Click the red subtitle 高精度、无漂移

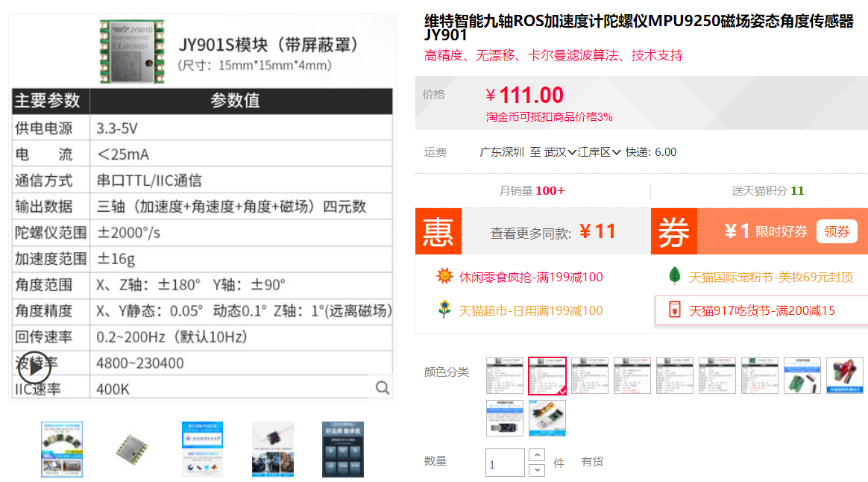(553, 55)
